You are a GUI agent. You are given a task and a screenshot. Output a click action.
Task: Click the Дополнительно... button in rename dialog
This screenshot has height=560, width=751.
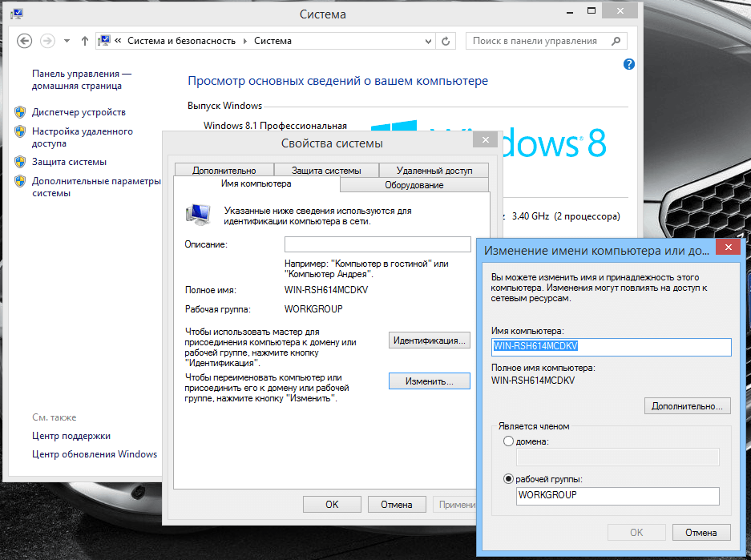(x=688, y=406)
